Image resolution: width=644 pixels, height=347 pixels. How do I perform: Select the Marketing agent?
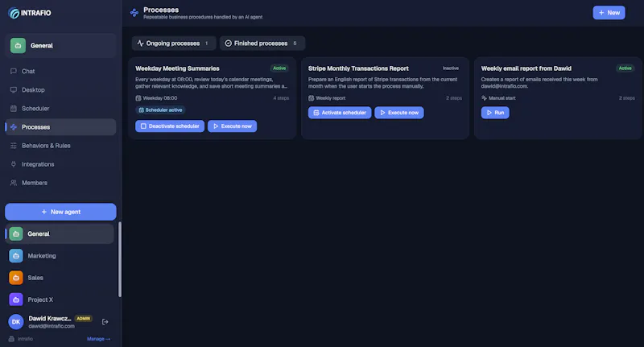pos(60,256)
